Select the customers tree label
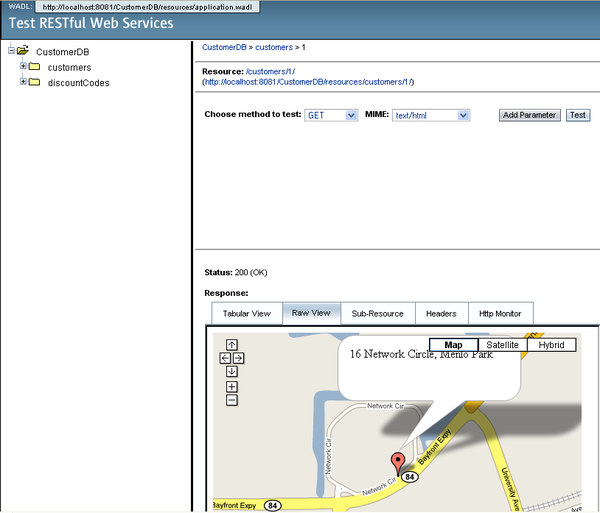600x513 pixels. (x=70, y=67)
